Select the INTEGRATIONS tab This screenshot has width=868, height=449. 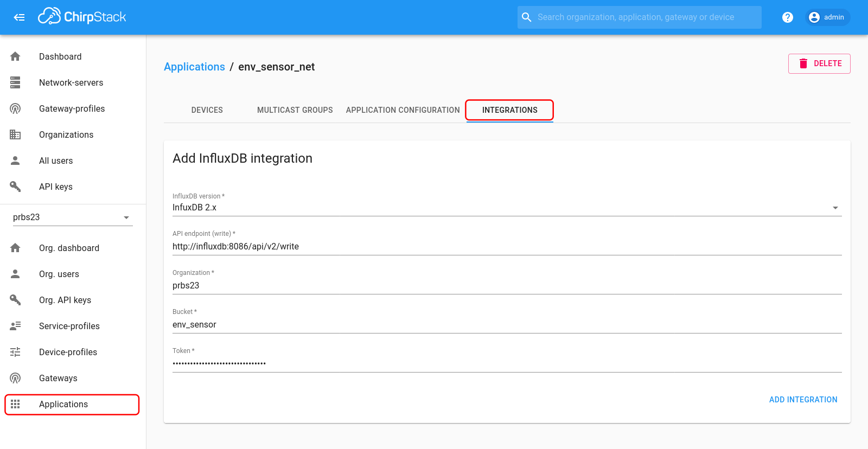pos(510,110)
